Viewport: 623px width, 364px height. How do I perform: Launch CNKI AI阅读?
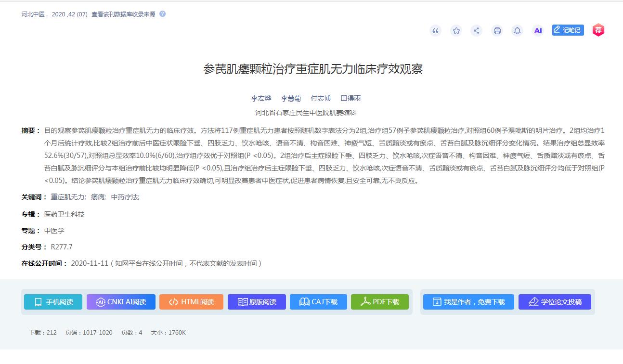(x=121, y=302)
